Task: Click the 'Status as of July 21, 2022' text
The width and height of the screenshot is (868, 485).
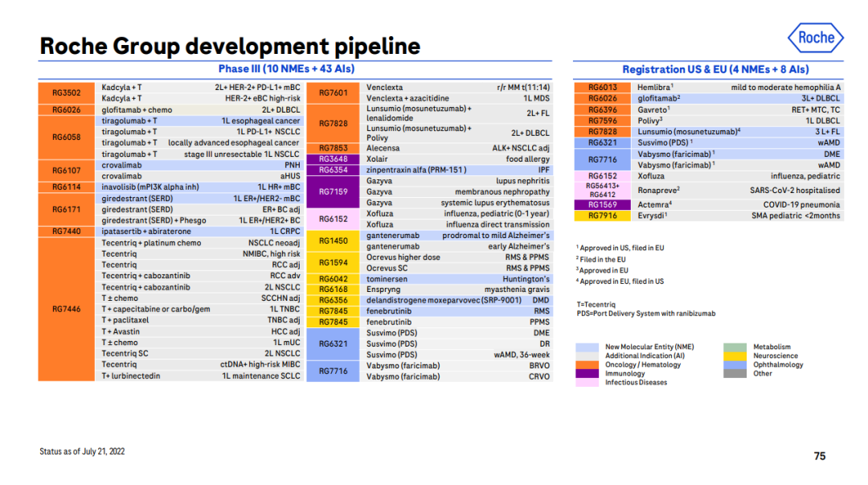Action: click(x=82, y=452)
